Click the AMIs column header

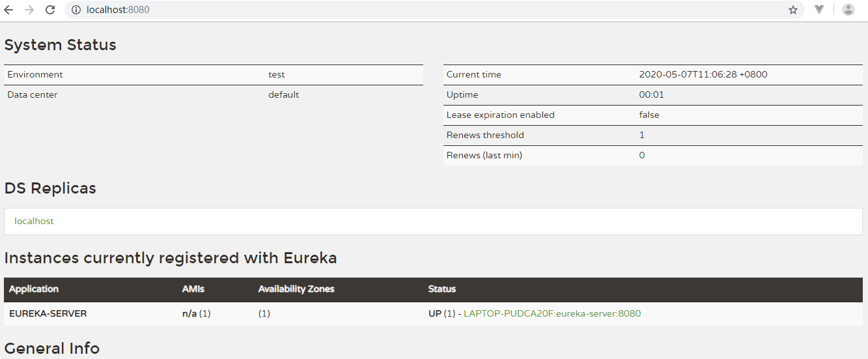(x=193, y=289)
